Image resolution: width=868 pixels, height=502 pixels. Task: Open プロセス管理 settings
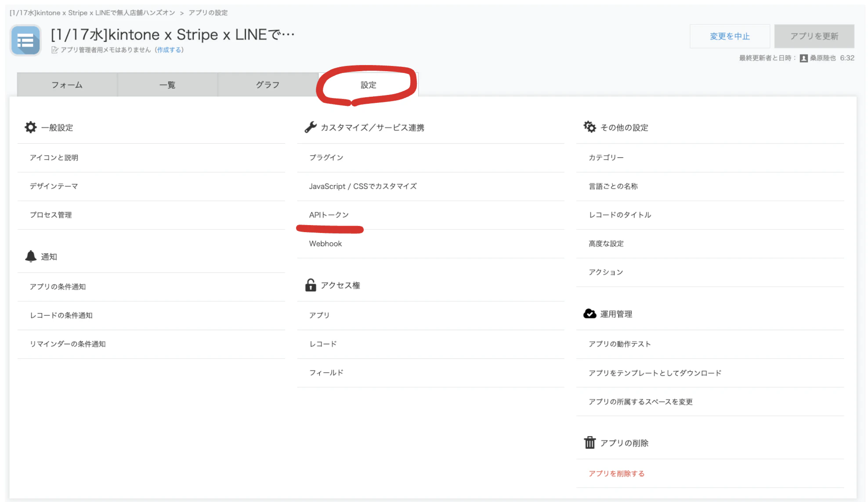tap(51, 215)
